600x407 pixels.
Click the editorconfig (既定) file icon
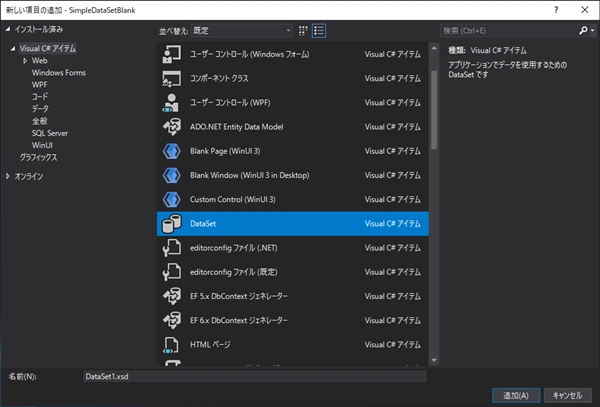[171, 272]
